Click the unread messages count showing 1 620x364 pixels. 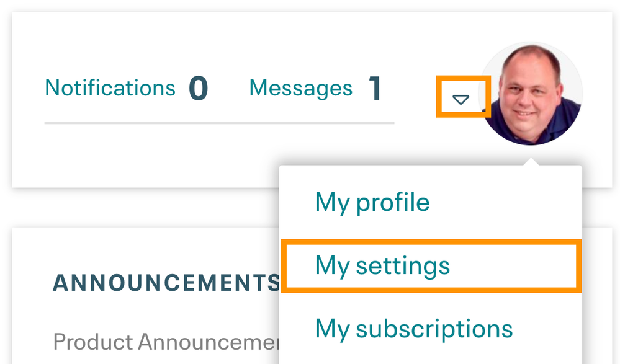click(x=374, y=89)
